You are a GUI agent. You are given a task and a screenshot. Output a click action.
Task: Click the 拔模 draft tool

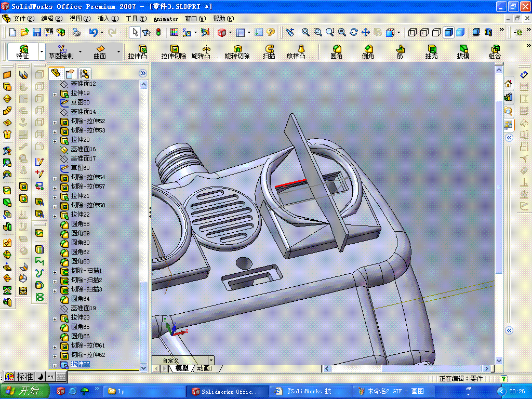463,52
